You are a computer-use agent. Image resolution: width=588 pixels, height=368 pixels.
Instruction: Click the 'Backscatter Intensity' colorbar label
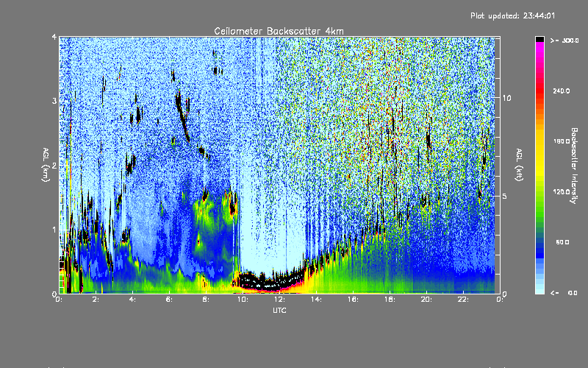[x=574, y=166]
